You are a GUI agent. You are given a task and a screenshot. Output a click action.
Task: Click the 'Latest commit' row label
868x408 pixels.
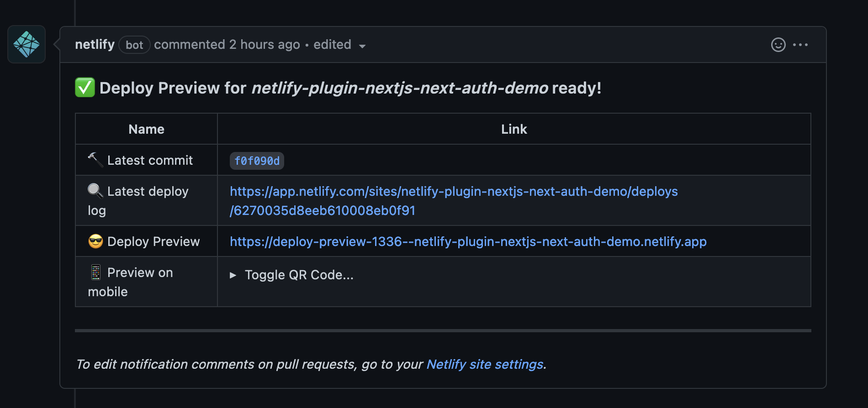[x=150, y=160]
